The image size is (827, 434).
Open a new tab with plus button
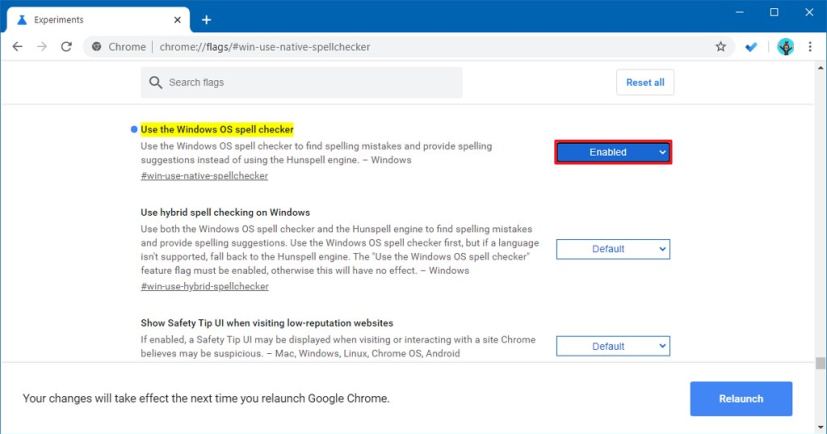point(206,20)
